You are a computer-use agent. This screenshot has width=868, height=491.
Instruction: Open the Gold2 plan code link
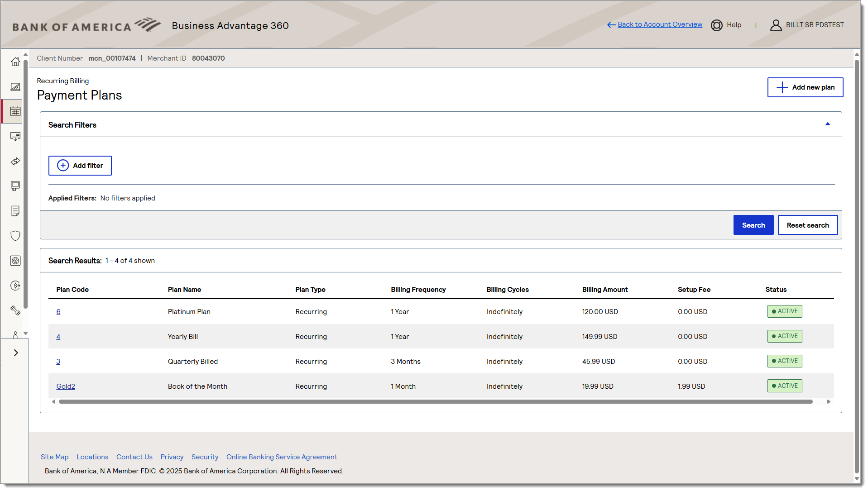tap(66, 386)
